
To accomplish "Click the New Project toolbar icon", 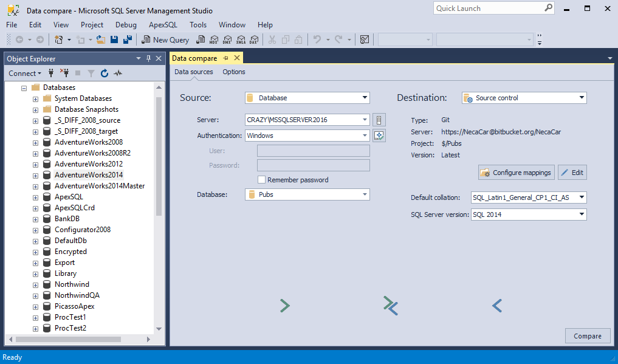I will point(59,39).
